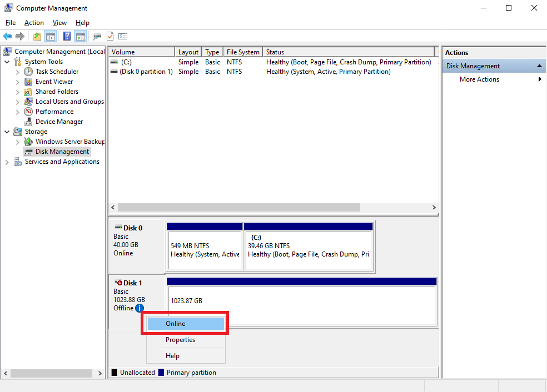Click the Event Viewer icon in tree
The width and height of the screenshot is (547, 392).
[29, 82]
